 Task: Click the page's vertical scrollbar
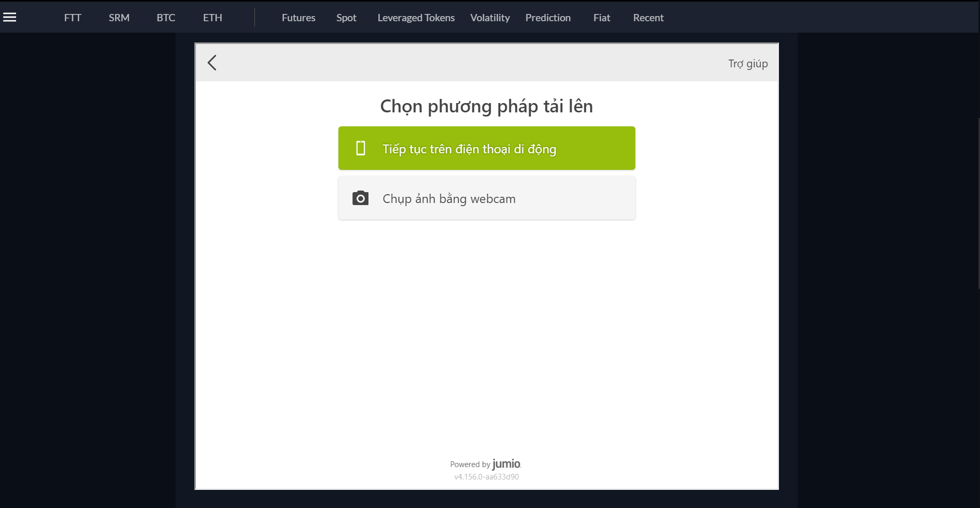pyautogui.click(x=978, y=202)
